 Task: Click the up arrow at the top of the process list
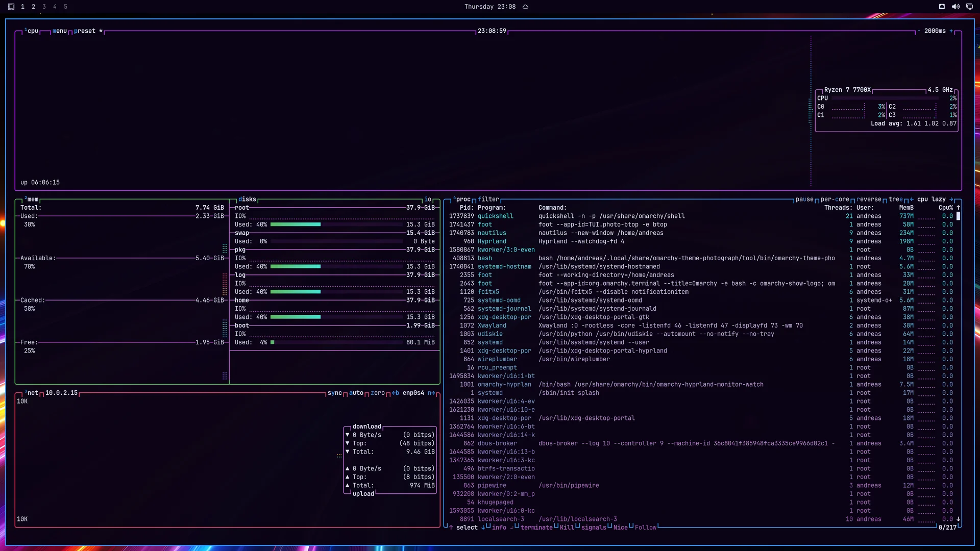pyautogui.click(x=959, y=208)
